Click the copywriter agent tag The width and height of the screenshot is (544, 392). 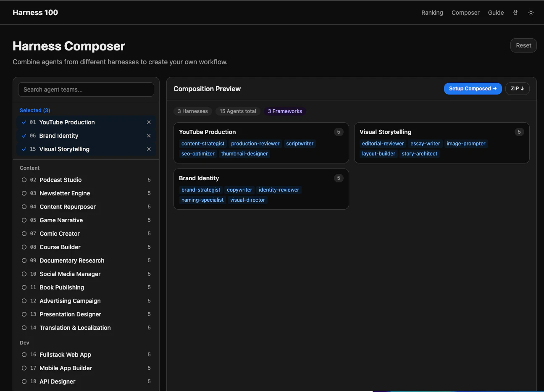[239, 190]
